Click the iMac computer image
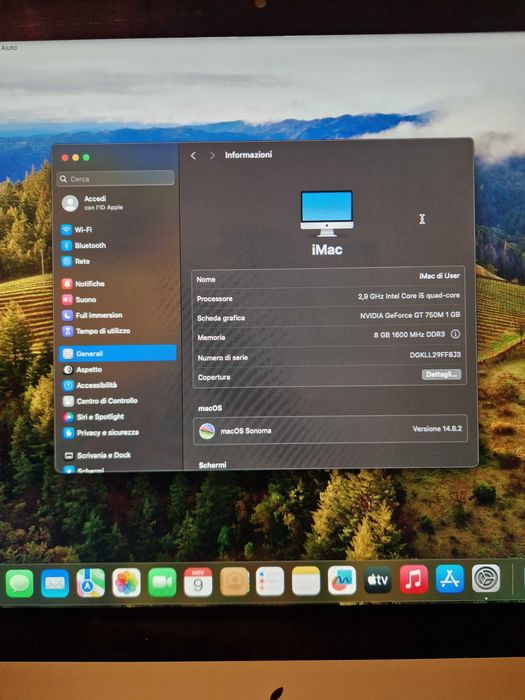 coord(327,213)
